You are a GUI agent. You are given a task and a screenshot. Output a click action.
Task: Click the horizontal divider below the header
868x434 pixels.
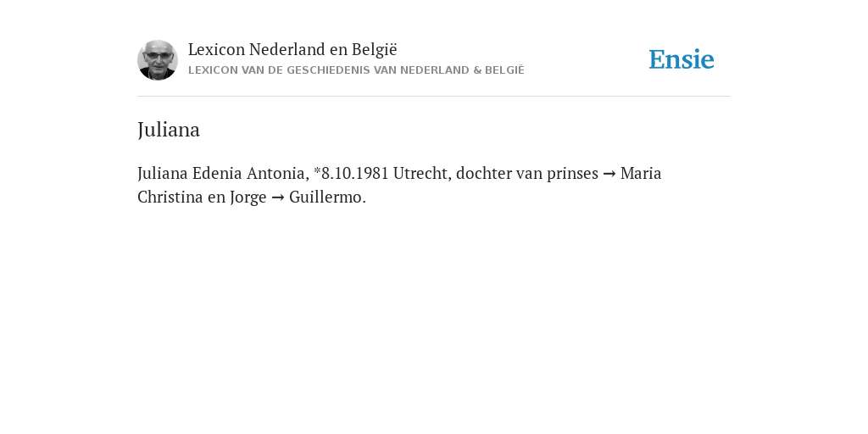434,97
